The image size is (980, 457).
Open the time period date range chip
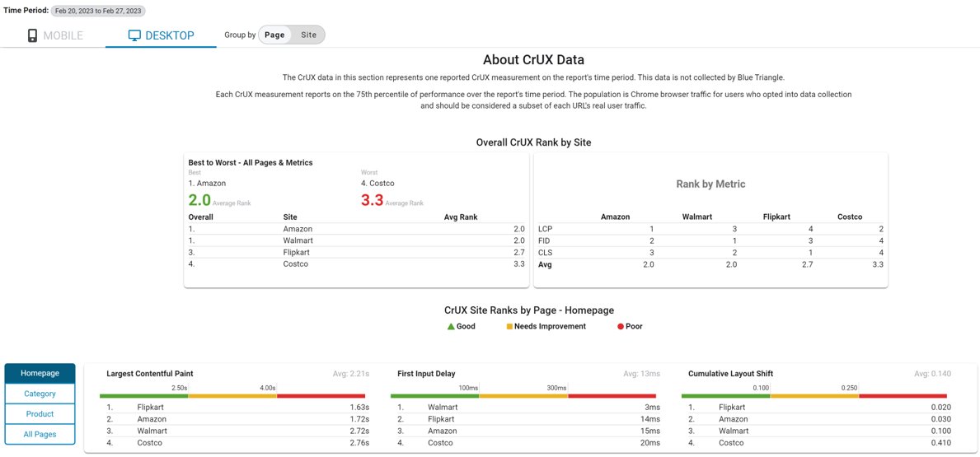point(99,12)
